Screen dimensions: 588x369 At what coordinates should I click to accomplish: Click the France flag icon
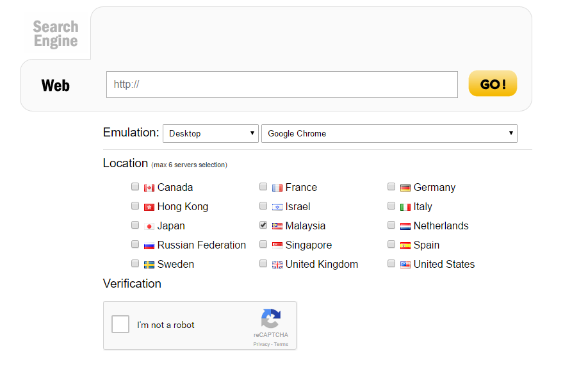[x=277, y=187]
